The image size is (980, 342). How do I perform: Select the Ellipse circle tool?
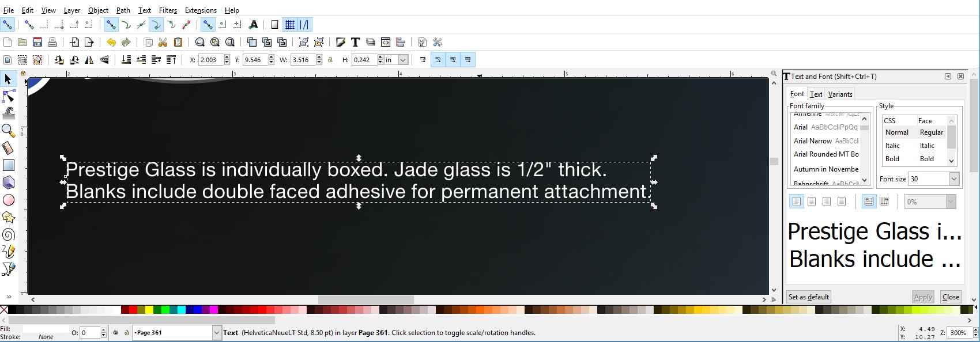8,200
